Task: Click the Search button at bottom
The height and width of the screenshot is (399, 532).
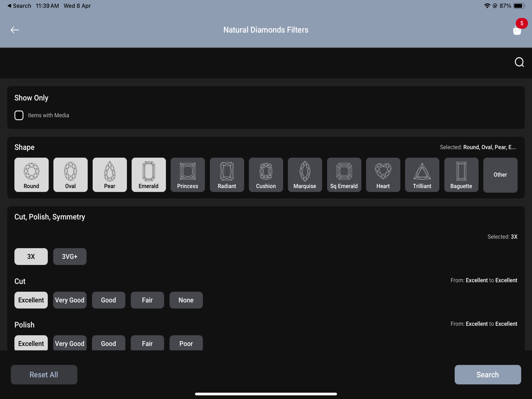Action: tap(488, 375)
